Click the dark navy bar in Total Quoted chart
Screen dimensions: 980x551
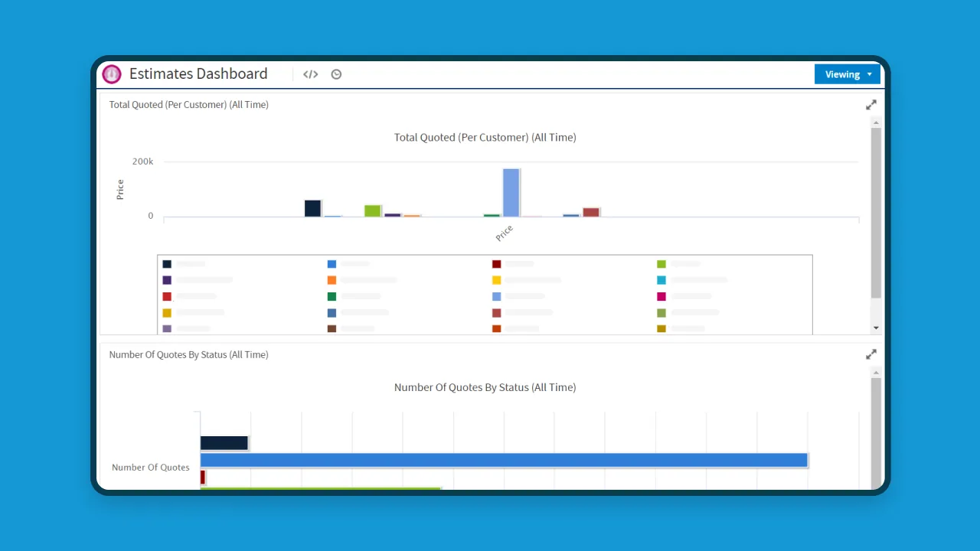(x=312, y=208)
